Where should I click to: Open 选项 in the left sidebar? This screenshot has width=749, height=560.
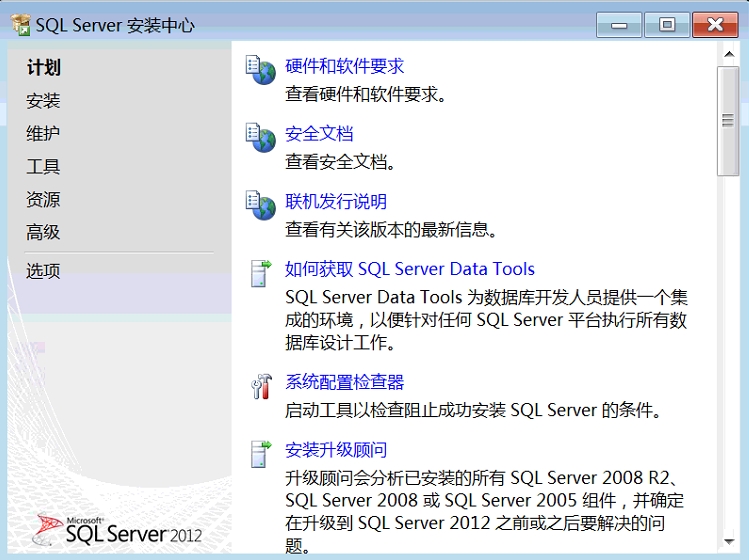pyautogui.click(x=43, y=271)
